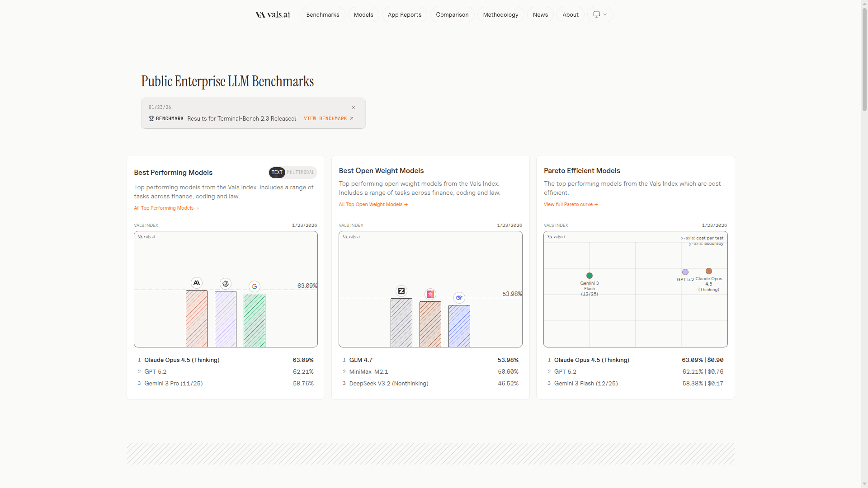Switch to TEXT model view
The width and height of the screenshot is (868, 488).
point(277,173)
